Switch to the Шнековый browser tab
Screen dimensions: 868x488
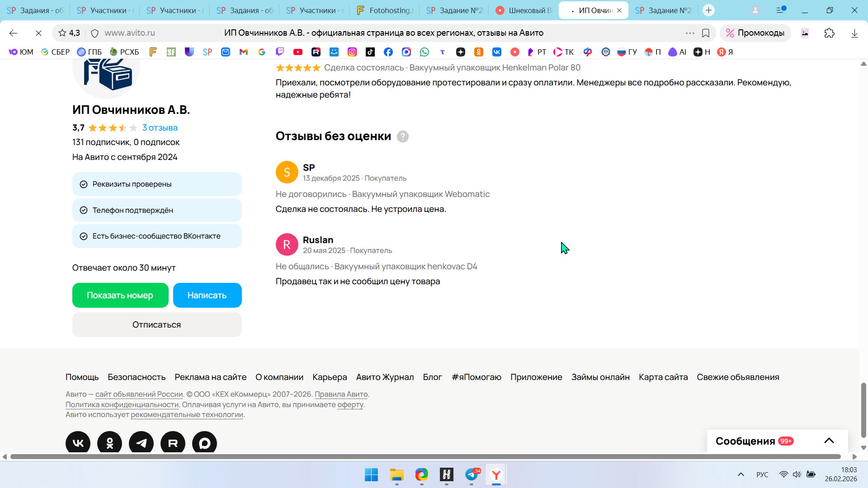coord(524,10)
